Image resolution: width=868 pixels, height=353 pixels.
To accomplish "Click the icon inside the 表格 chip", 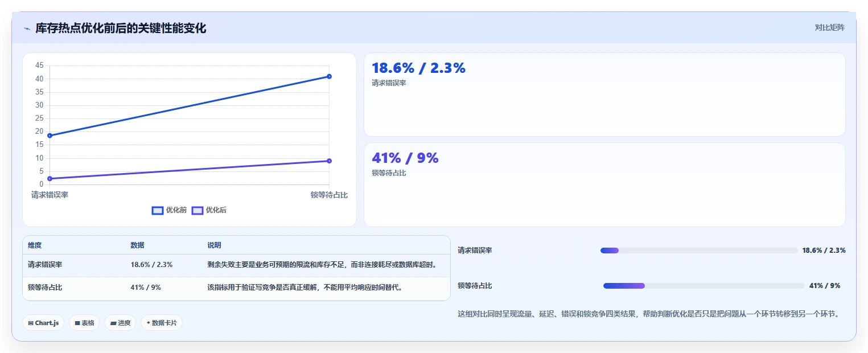I will coord(77,323).
